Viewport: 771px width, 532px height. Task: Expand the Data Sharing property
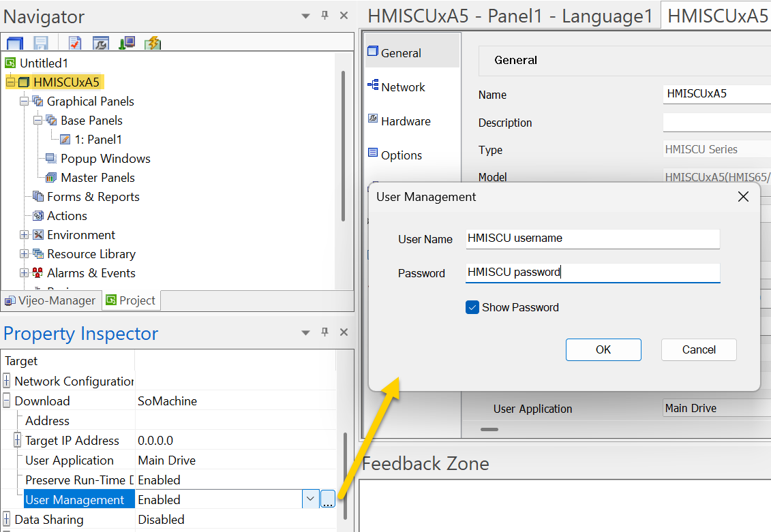pyautogui.click(x=6, y=519)
